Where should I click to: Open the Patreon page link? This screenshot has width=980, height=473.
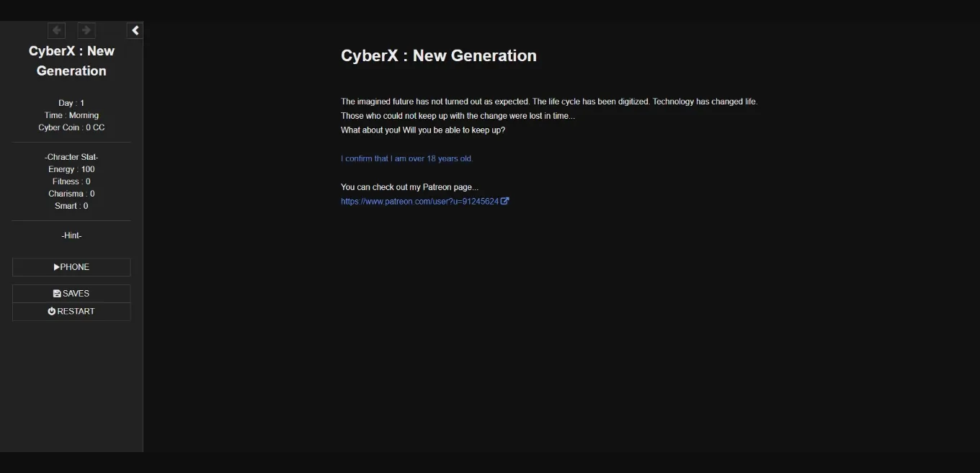[x=419, y=201]
